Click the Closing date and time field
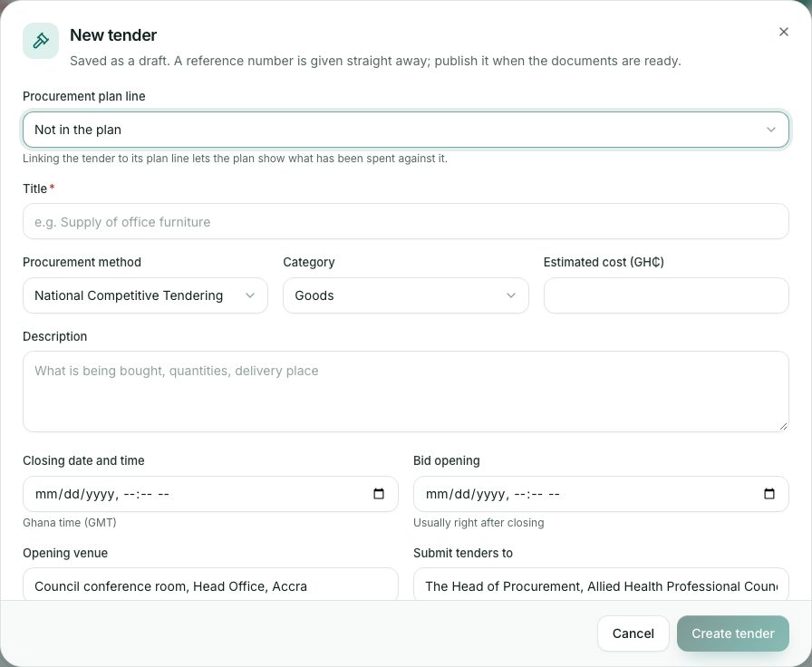 coord(210,494)
